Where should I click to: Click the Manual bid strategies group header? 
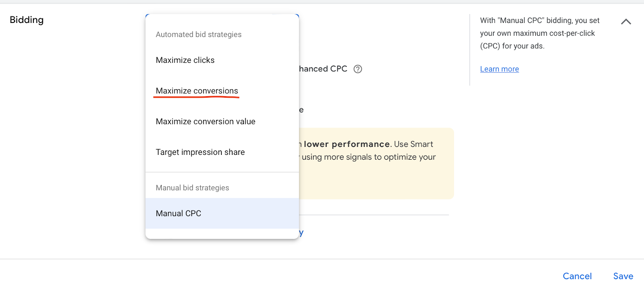192,188
